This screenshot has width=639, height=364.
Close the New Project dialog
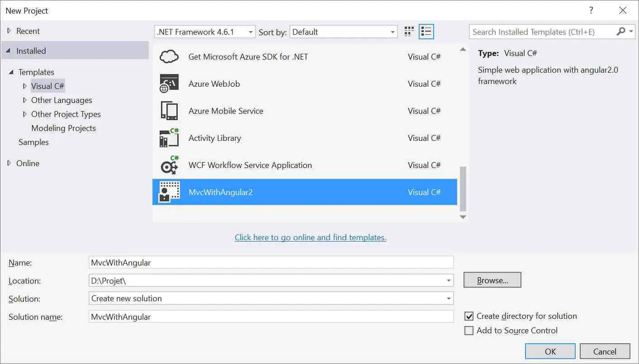[x=623, y=10]
